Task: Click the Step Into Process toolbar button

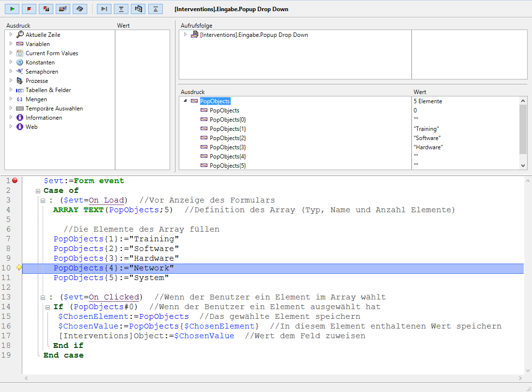Action: (x=138, y=9)
